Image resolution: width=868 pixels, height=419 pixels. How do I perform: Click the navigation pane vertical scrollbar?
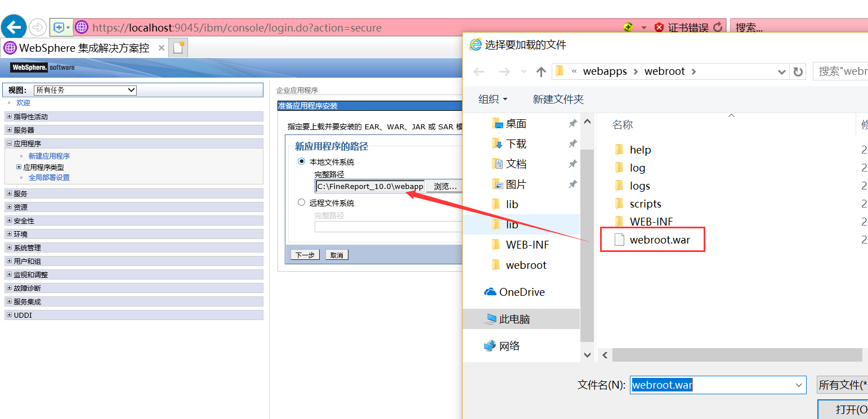coord(587,246)
